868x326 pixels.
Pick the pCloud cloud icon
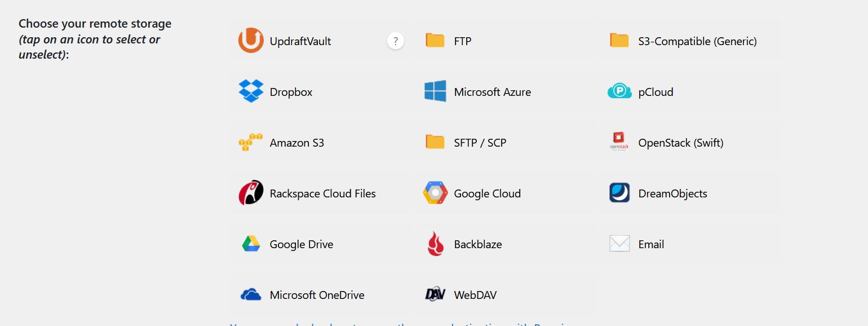pos(619,91)
